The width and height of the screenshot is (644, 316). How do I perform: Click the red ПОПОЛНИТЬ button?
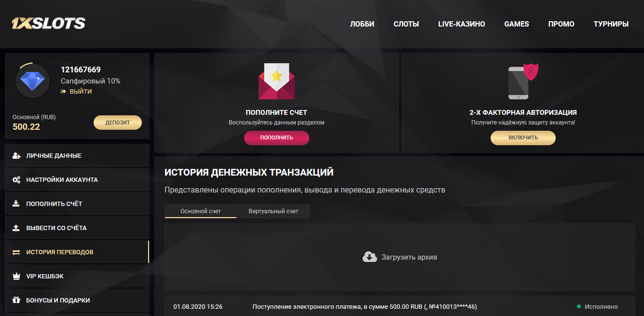pos(276,137)
